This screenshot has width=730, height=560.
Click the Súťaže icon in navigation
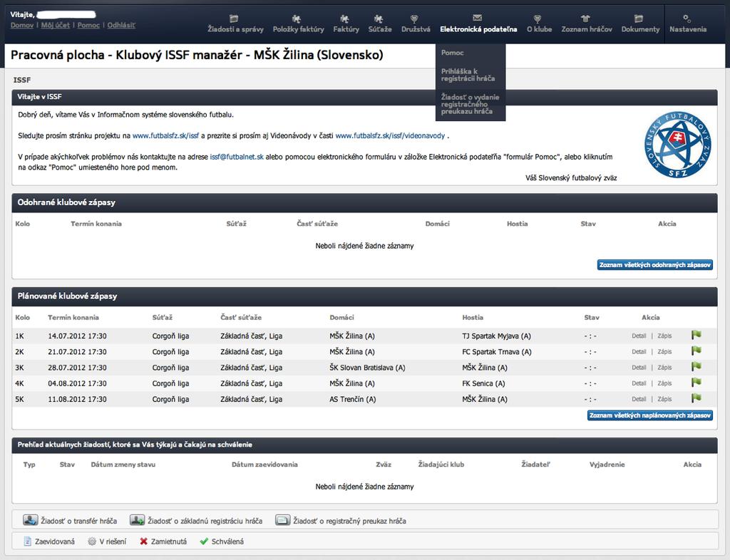pyautogui.click(x=379, y=19)
